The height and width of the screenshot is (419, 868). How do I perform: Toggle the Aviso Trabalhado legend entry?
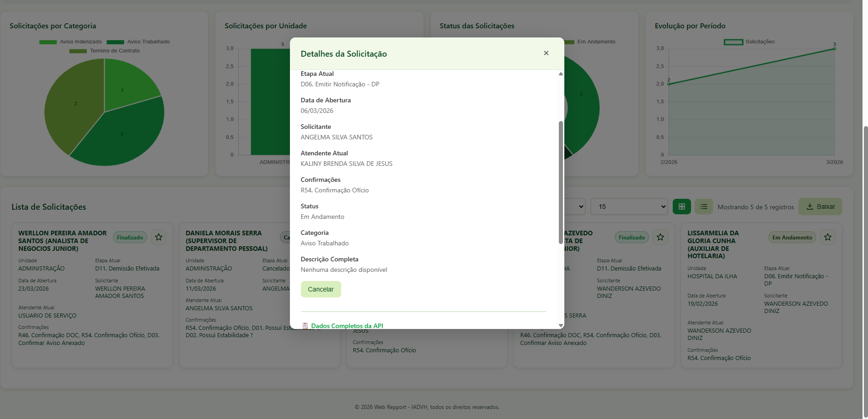pyautogui.click(x=138, y=42)
